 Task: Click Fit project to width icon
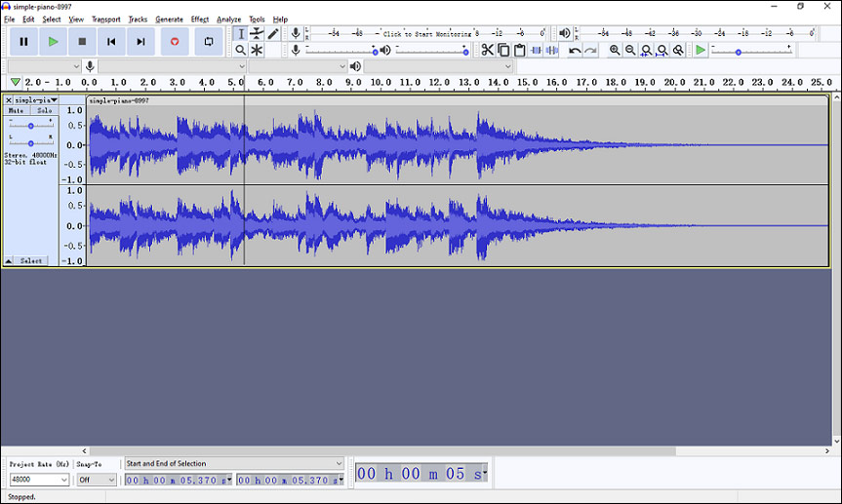[662, 50]
